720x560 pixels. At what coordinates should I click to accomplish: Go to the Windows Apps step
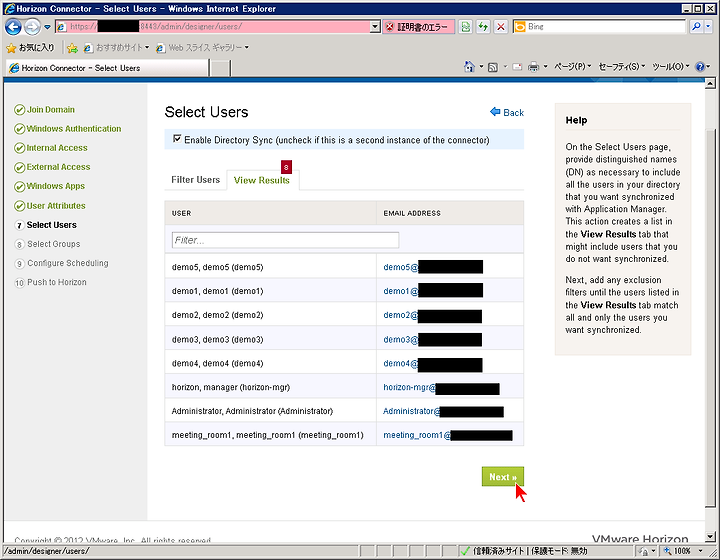click(x=50, y=186)
